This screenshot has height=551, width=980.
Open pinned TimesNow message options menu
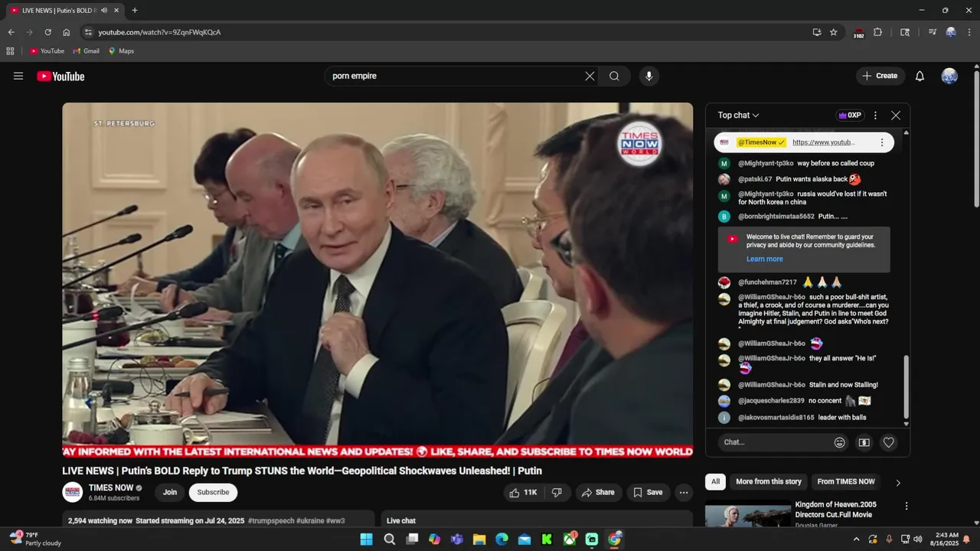click(882, 142)
